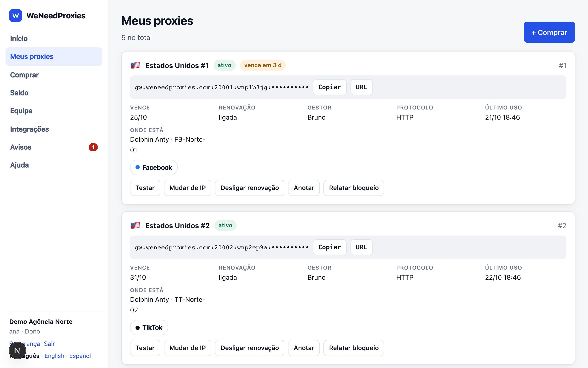588x368 pixels.
Task: Click the Sair link
Action: tap(49, 344)
